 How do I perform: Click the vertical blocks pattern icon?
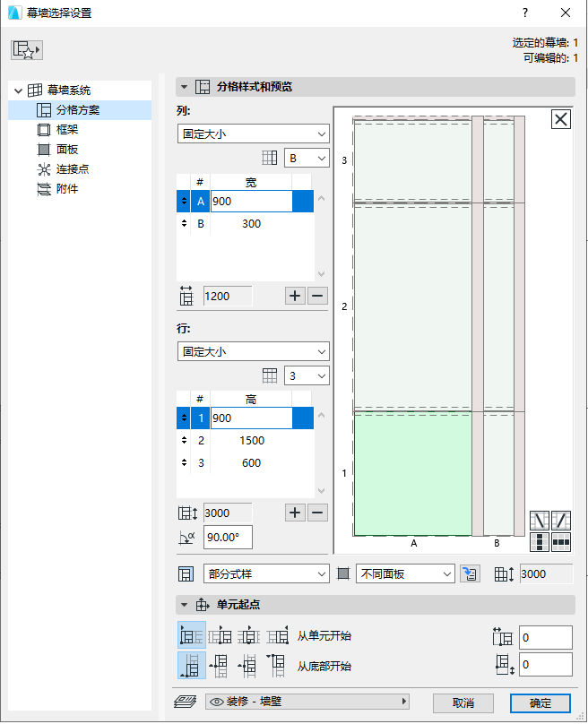coord(540,541)
